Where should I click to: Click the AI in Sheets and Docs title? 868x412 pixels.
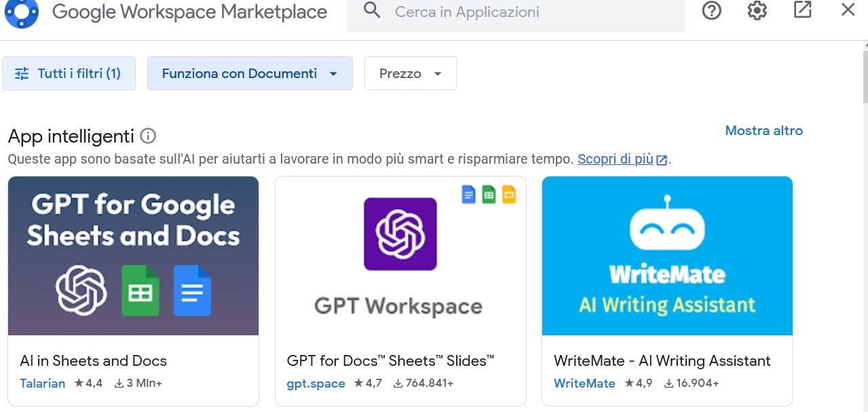pyautogui.click(x=93, y=361)
